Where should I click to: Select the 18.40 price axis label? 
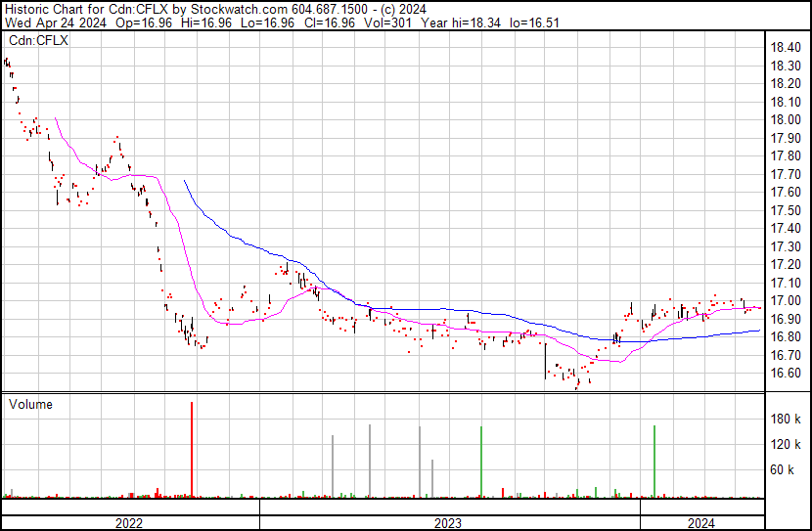(786, 47)
